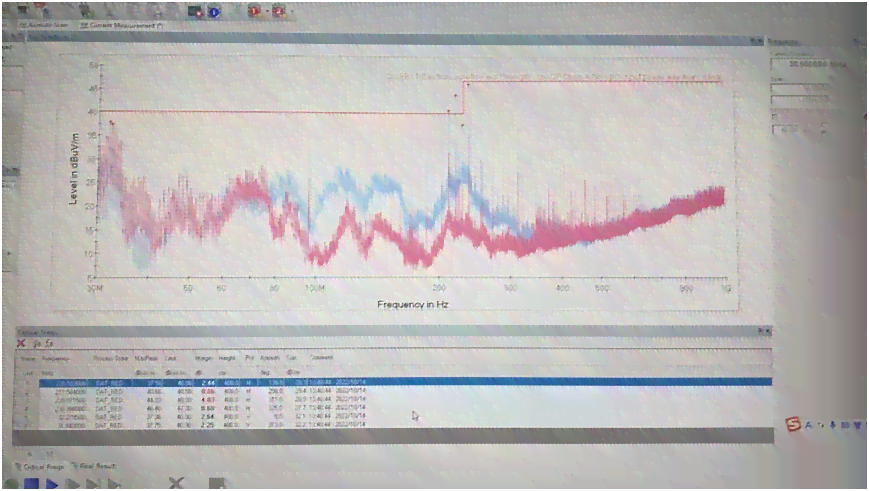Click the red Sogou S input method icon
Viewport: 869px width, 491px height.
pyautogui.click(x=793, y=425)
